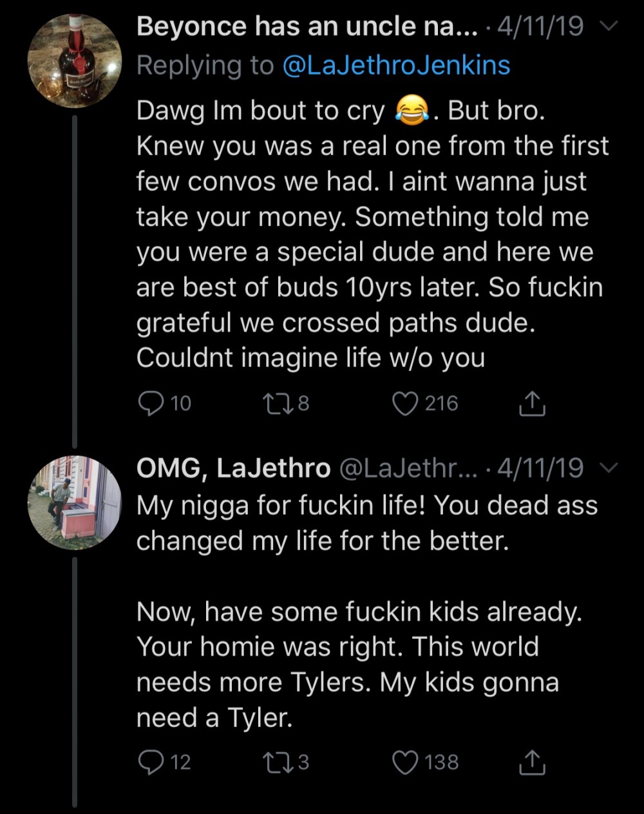Screen dimensions: 644x814
Task: Click the second tweet's 4/11/19 timestamp
Action: (x=541, y=468)
